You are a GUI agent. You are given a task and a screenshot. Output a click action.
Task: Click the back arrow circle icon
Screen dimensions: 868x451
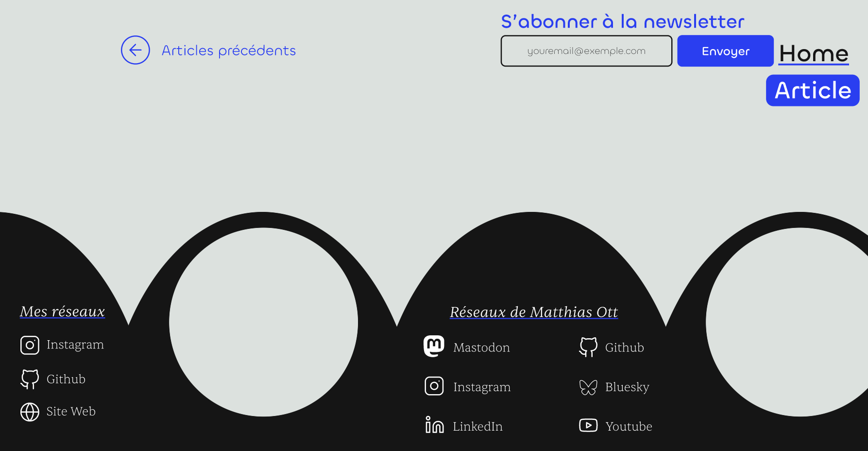(x=135, y=50)
